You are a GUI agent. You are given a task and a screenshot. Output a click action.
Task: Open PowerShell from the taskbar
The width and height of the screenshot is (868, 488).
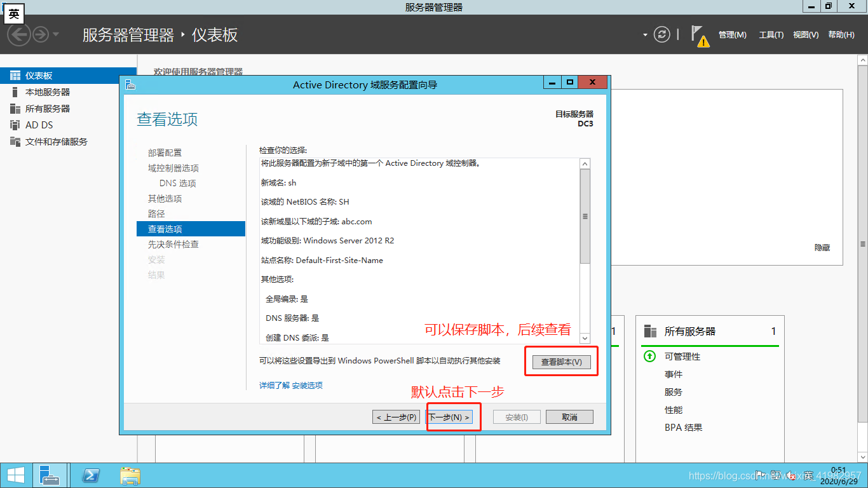click(x=92, y=475)
